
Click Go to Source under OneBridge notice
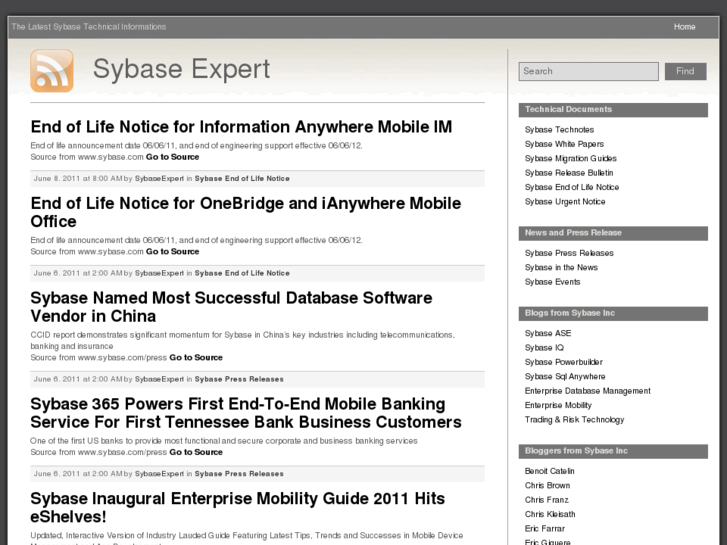pyautogui.click(x=172, y=252)
